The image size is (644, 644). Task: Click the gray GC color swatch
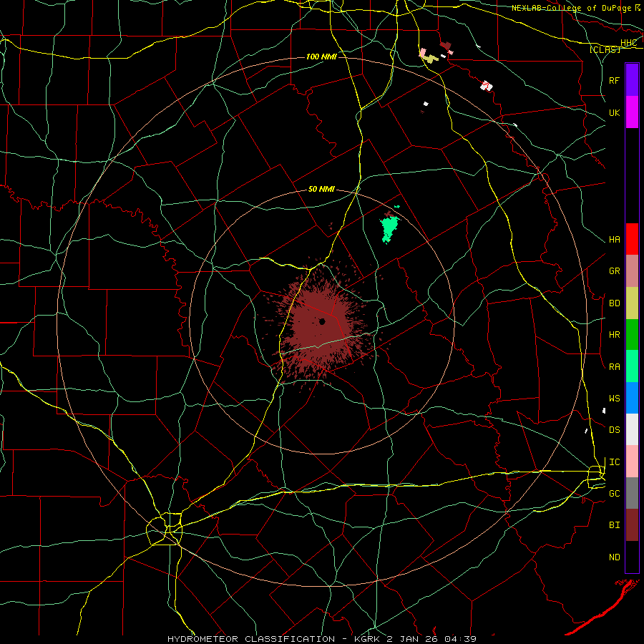[x=632, y=493]
